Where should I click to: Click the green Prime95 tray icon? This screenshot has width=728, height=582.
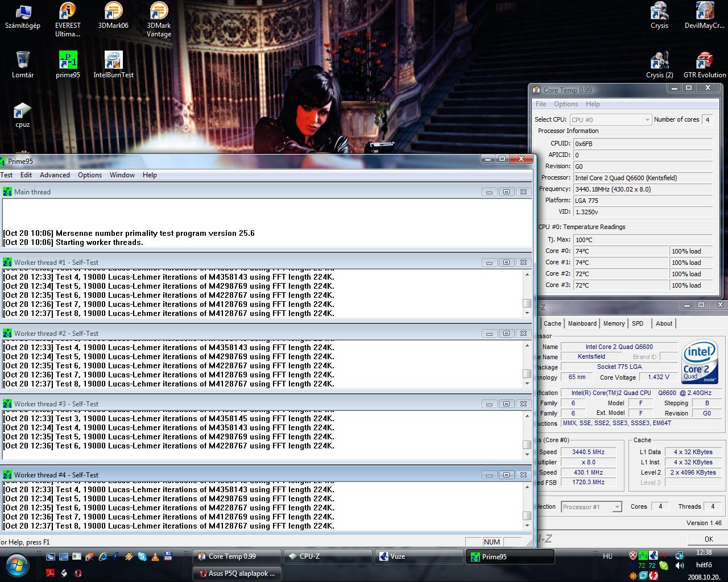coord(643,555)
